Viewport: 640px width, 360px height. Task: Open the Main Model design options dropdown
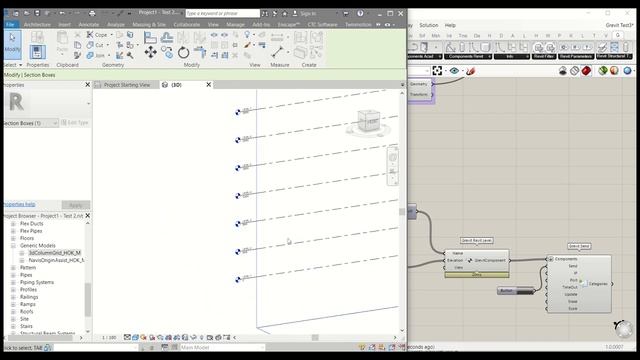222,347
